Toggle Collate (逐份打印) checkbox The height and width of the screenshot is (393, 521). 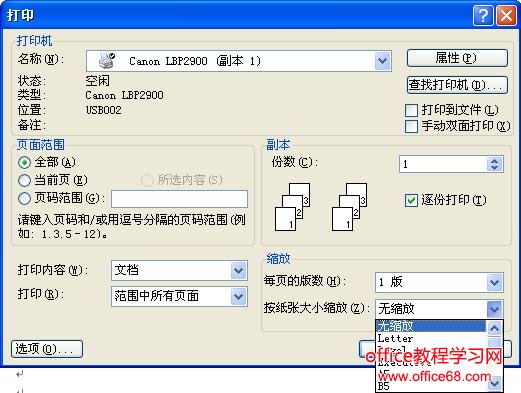[x=411, y=200]
